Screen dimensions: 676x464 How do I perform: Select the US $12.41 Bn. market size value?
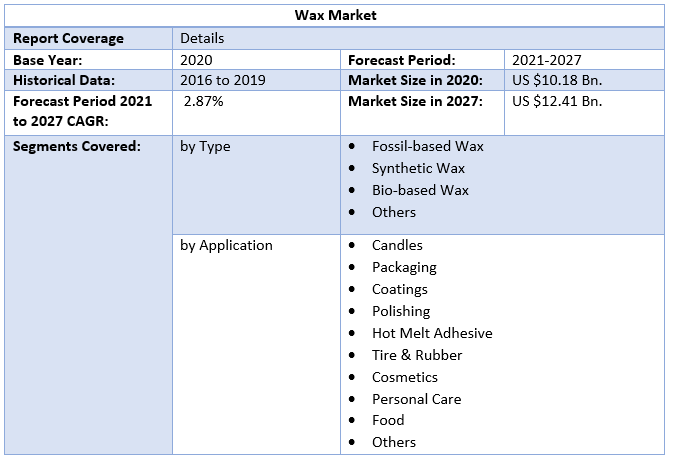click(x=556, y=101)
